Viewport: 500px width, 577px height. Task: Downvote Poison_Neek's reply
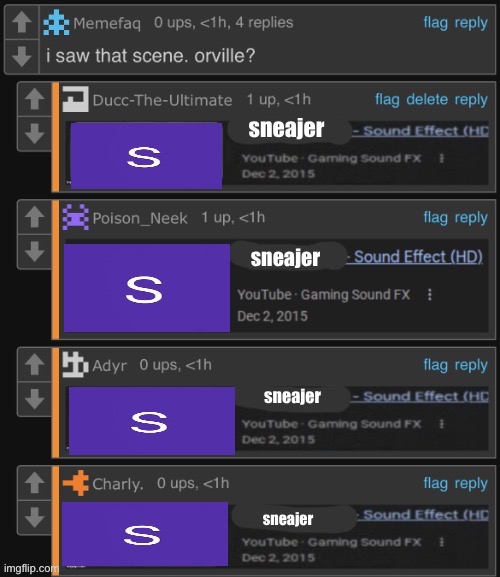point(35,251)
